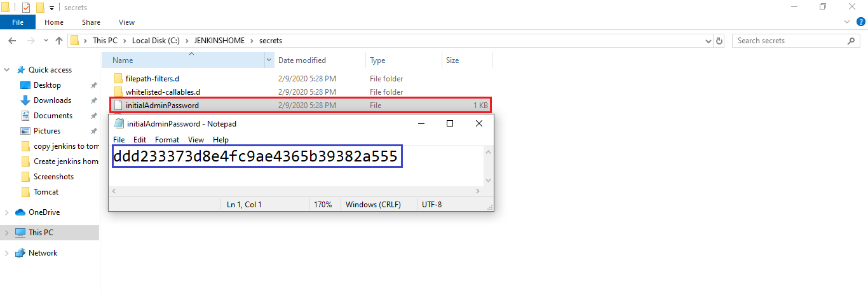This screenshot has height=295, width=868.
Task: Click Notepad vertical scrollbar up arrow
Action: click(488, 152)
